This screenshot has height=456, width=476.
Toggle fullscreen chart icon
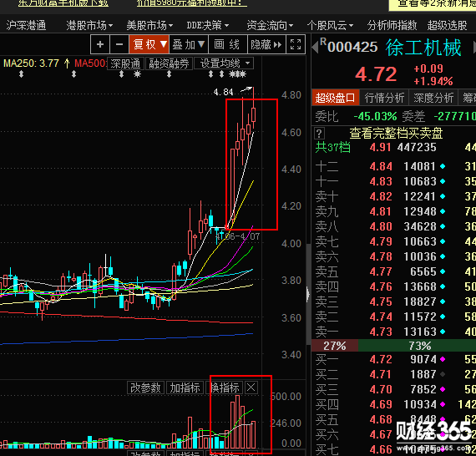point(296,44)
